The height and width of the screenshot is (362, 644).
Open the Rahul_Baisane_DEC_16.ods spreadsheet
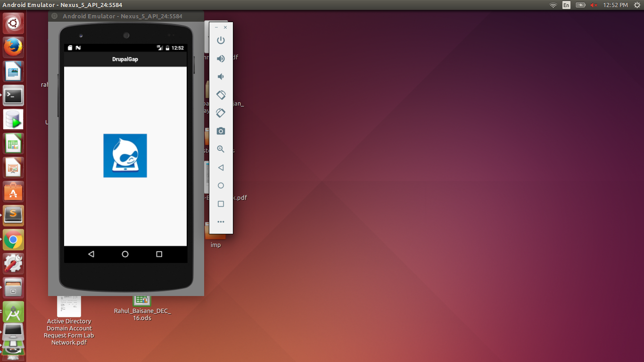[142, 302]
